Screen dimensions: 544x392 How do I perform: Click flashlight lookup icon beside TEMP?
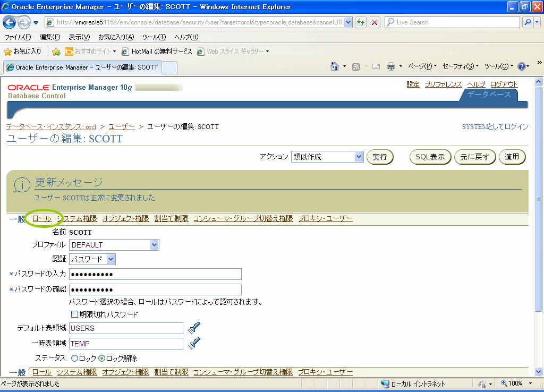(x=194, y=343)
